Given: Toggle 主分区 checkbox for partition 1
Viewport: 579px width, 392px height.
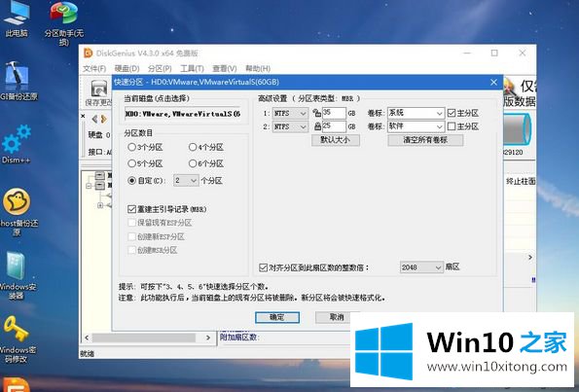Looking at the screenshot, I should coord(452,113).
